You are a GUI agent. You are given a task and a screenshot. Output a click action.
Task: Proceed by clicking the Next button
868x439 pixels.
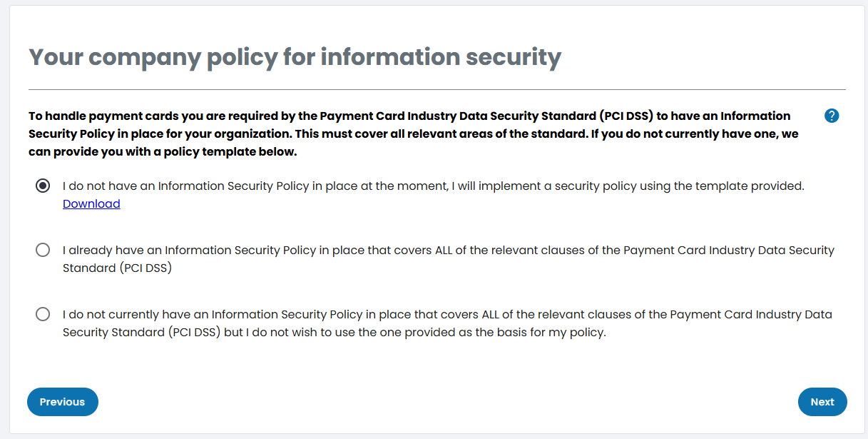(x=822, y=402)
